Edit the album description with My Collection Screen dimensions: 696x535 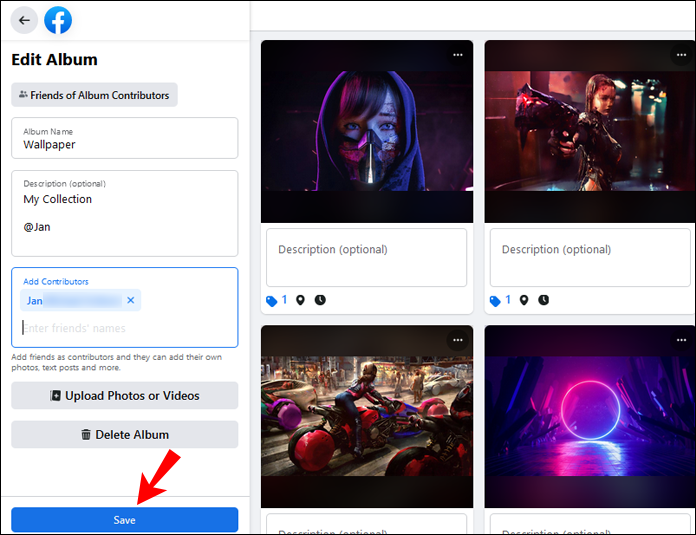pos(125,213)
